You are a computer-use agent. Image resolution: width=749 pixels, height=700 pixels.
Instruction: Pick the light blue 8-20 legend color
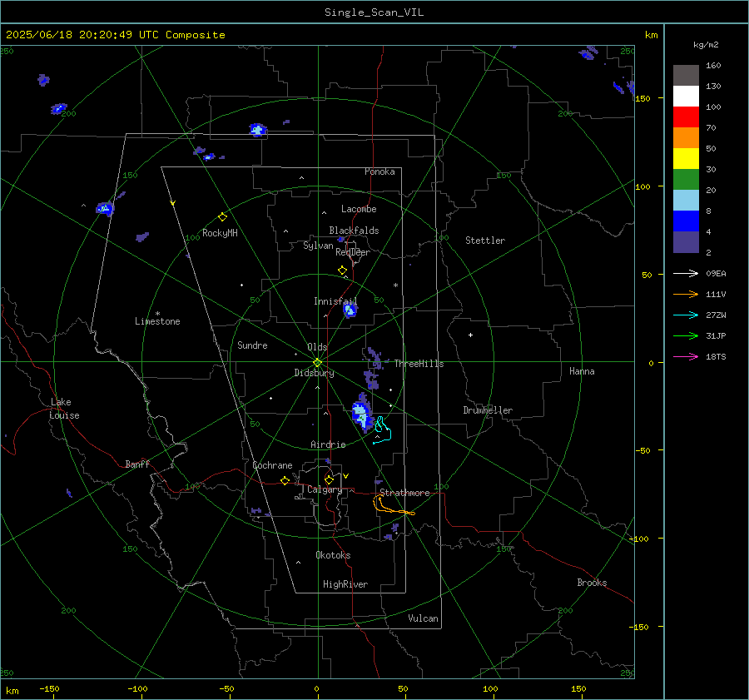(x=686, y=201)
